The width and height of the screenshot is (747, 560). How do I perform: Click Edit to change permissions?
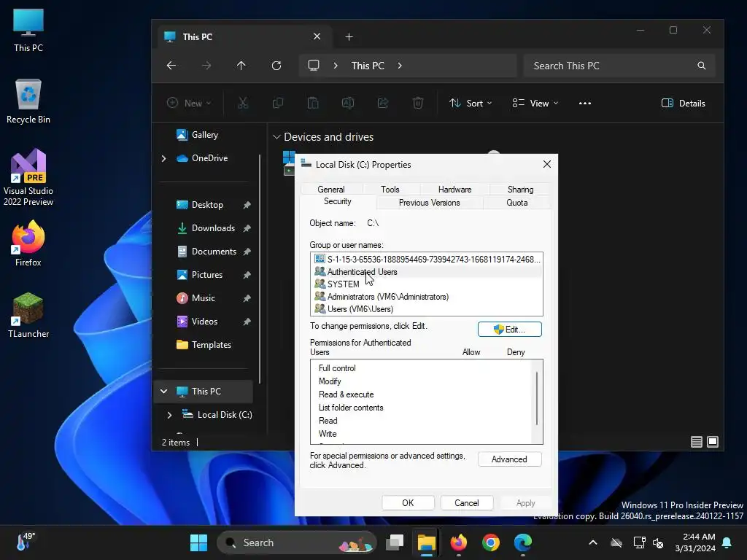(x=510, y=330)
